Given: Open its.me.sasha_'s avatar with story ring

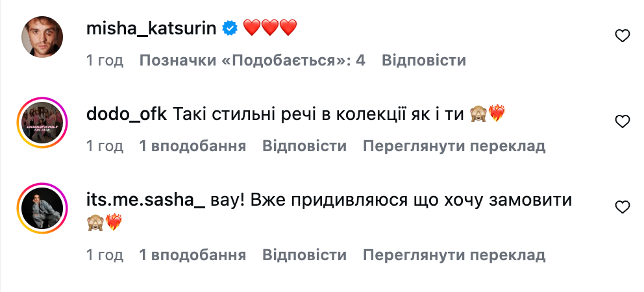Looking at the screenshot, I should click(43, 208).
